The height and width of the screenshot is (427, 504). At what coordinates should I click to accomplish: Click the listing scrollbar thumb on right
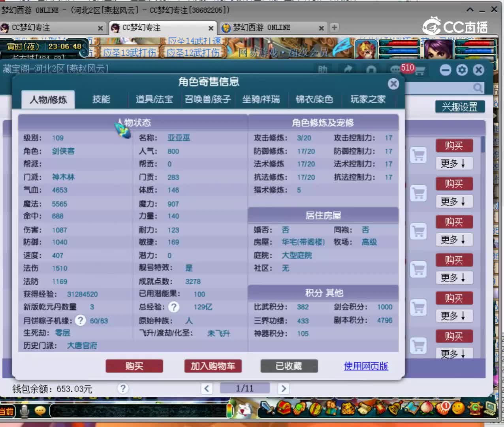point(483,144)
